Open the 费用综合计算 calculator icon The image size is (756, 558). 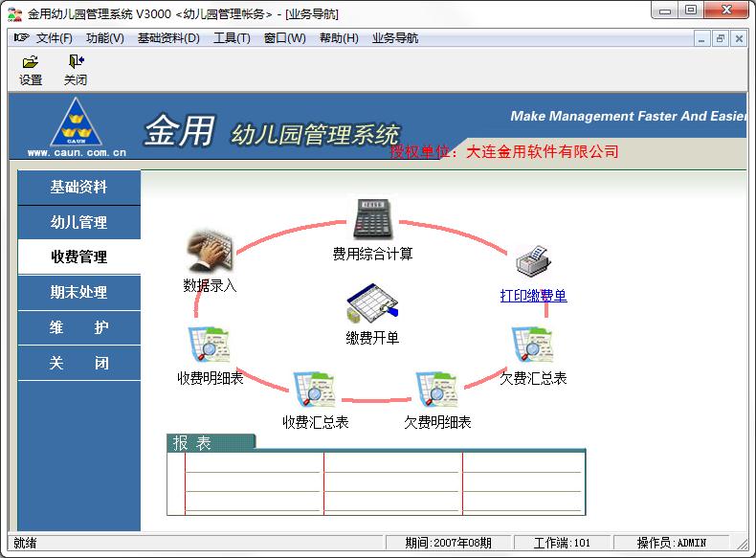click(372, 219)
